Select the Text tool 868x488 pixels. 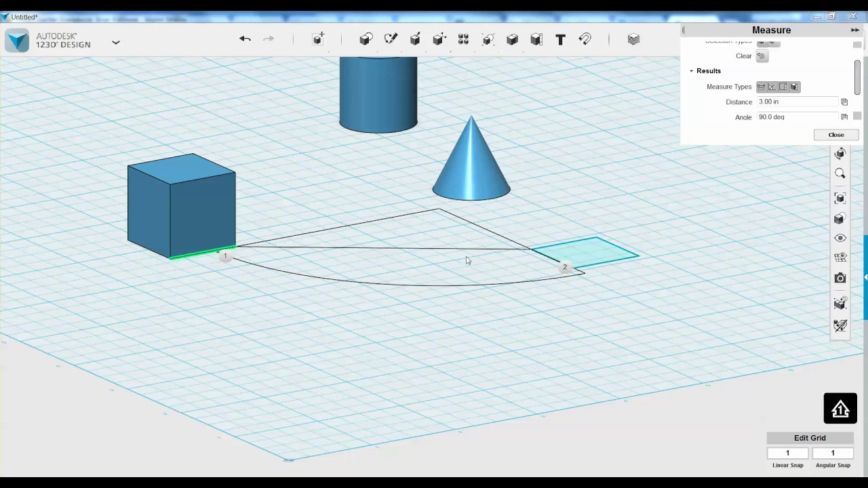tap(561, 39)
